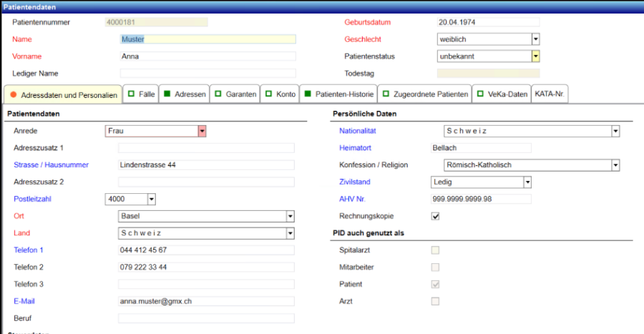
Task: Open the Nationalität dropdown list
Action: (x=615, y=131)
